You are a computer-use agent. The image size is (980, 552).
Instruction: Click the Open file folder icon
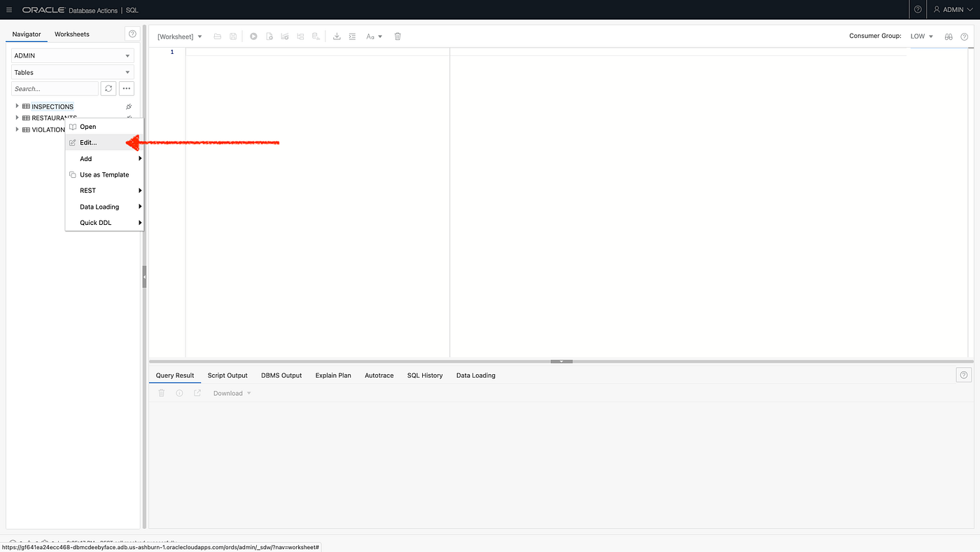click(x=218, y=36)
